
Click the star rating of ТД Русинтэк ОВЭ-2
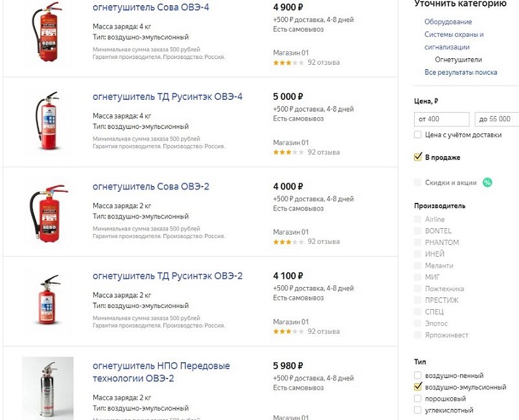[288, 331]
